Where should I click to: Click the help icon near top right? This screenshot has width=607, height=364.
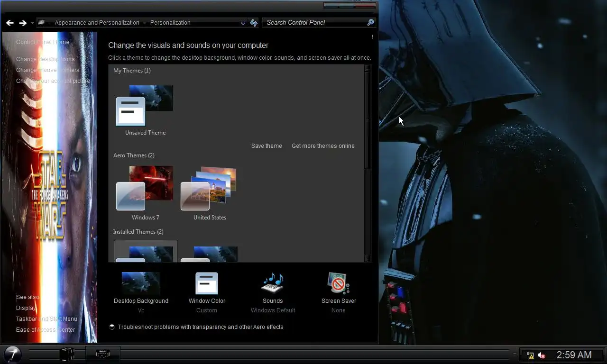click(x=372, y=37)
